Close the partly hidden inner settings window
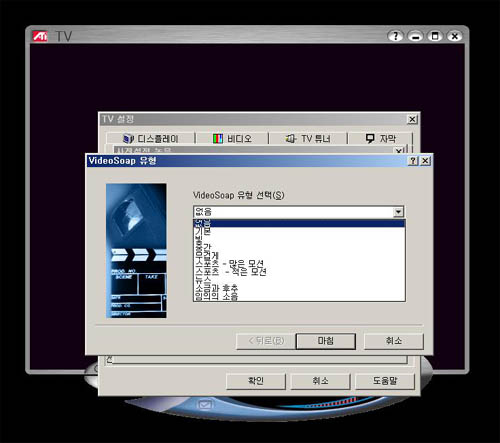 pos(399,151)
